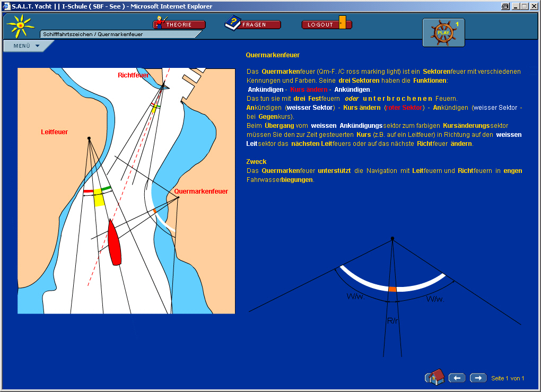This screenshot has height=392, width=541.
Task: Click the 'Zweck' subheading
Action: (256, 161)
